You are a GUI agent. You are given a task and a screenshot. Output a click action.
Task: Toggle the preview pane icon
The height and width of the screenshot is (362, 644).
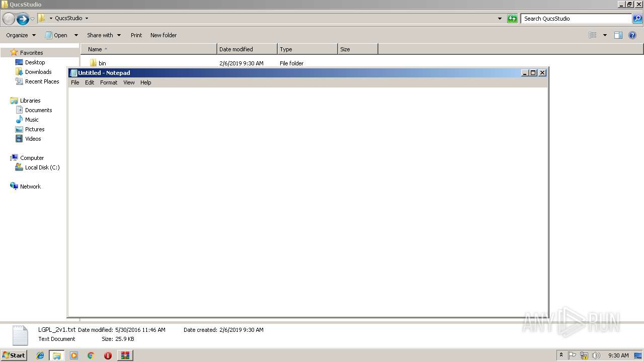[x=618, y=35]
